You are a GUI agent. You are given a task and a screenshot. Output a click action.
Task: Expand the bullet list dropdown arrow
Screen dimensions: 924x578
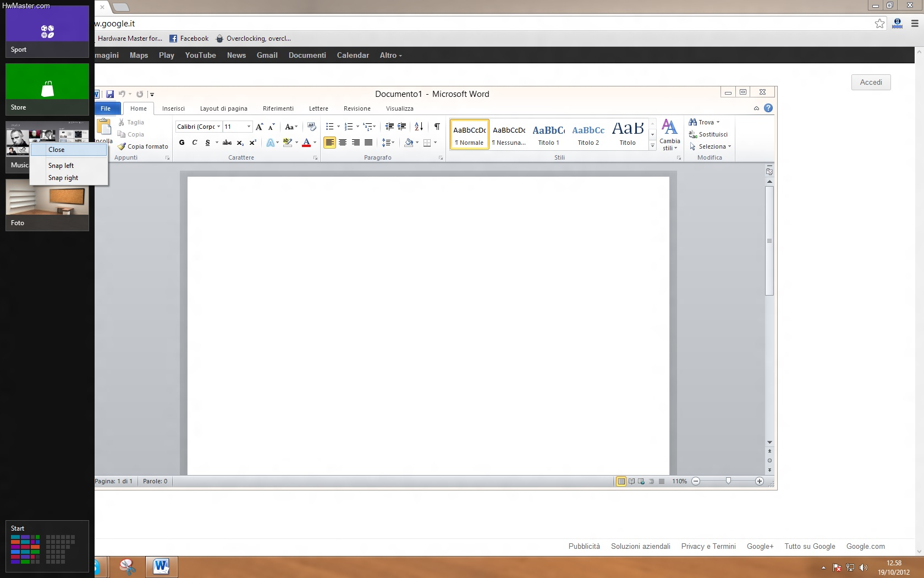(x=338, y=127)
